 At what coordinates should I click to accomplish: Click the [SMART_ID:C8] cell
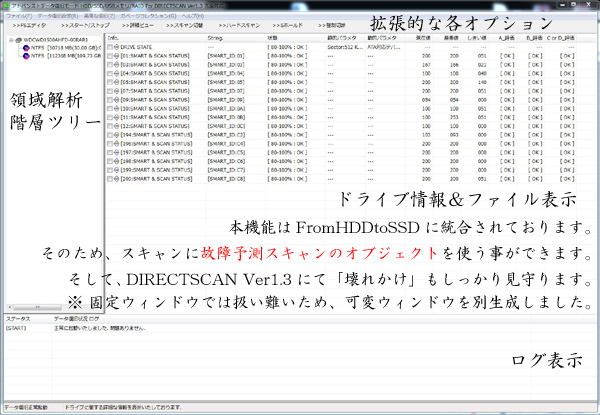pyautogui.click(x=226, y=179)
